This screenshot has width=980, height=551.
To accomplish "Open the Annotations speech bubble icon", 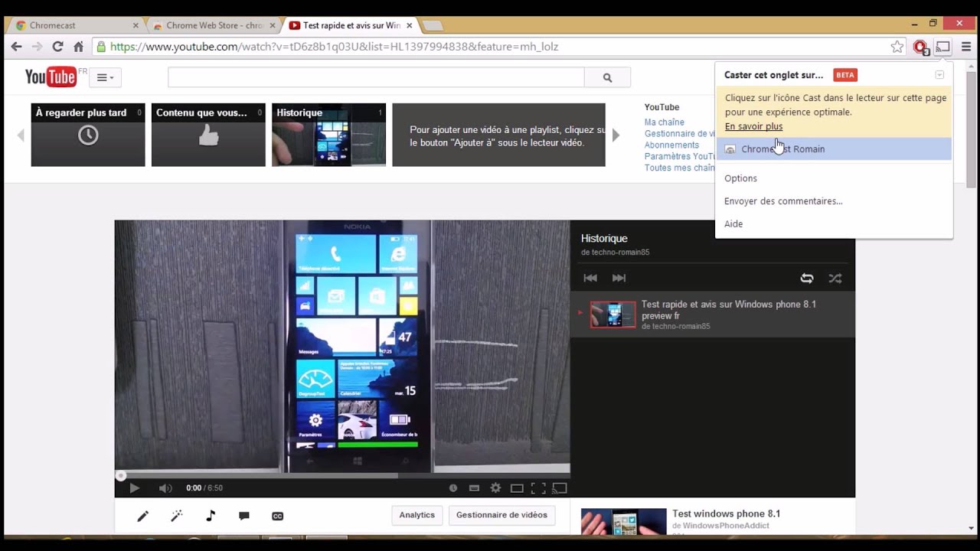I will (x=244, y=516).
